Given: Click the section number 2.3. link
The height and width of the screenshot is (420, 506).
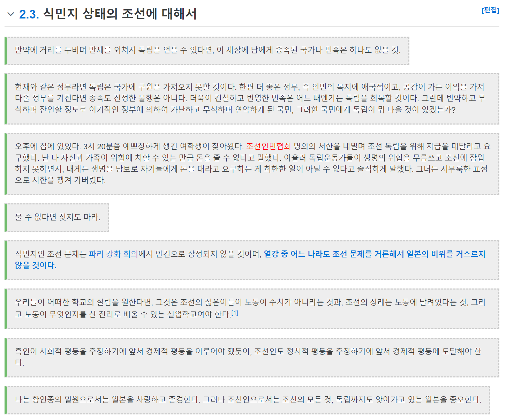Looking at the screenshot, I should pyautogui.click(x=29, y=14).
